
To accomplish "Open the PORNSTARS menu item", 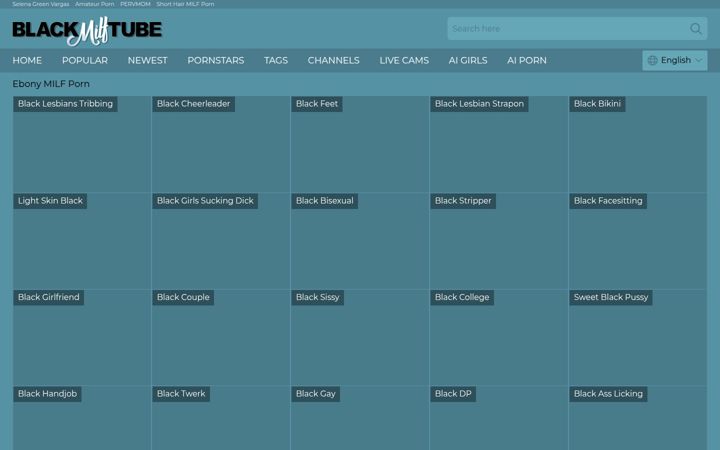I will (x=216, y=61).
